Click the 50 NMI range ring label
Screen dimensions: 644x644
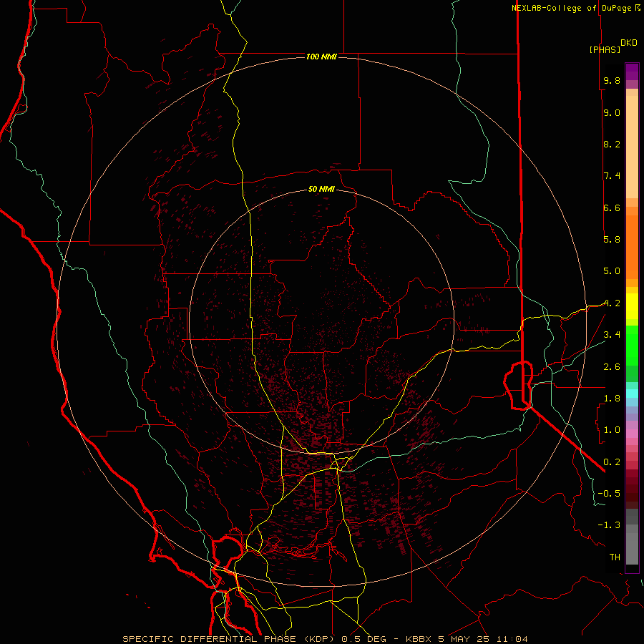[x=321, y=189]
